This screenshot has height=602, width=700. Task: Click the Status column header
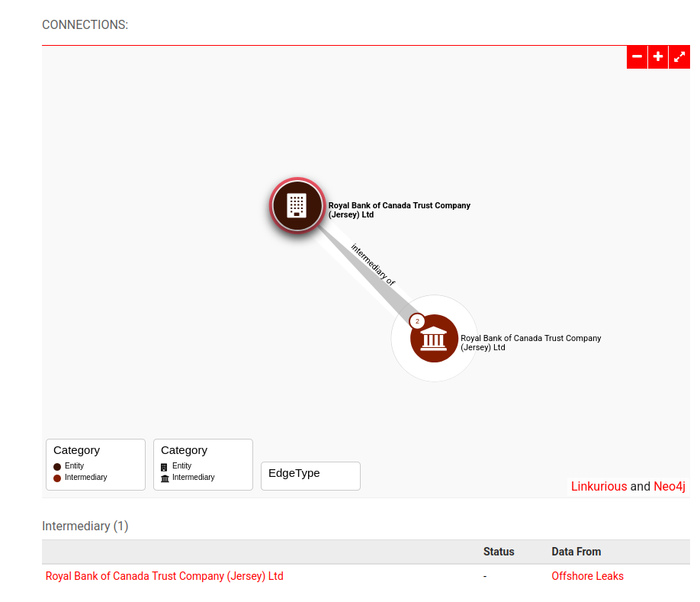coord(499,552)
